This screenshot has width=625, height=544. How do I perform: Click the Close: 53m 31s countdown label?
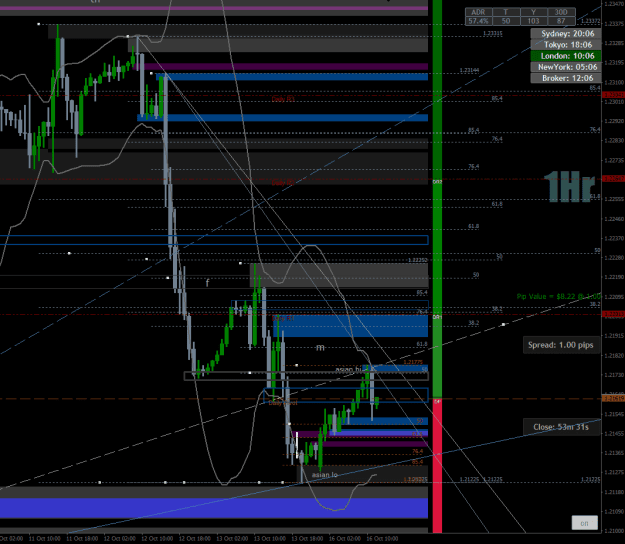(561, 427)
